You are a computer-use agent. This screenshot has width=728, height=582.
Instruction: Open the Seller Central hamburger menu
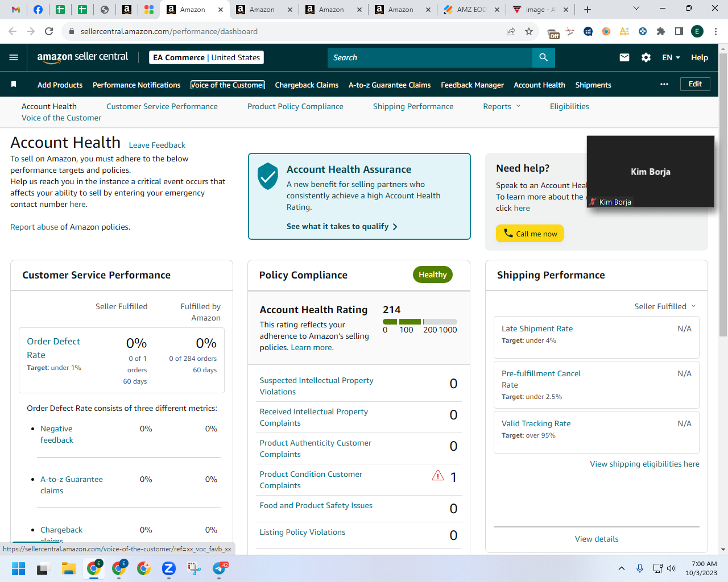[14, 57]
